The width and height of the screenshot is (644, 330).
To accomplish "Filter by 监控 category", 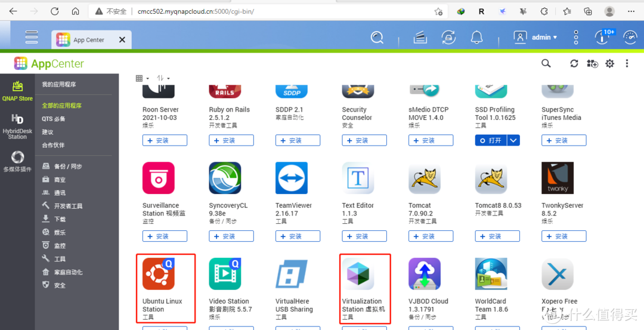I will tap(54, 245).
